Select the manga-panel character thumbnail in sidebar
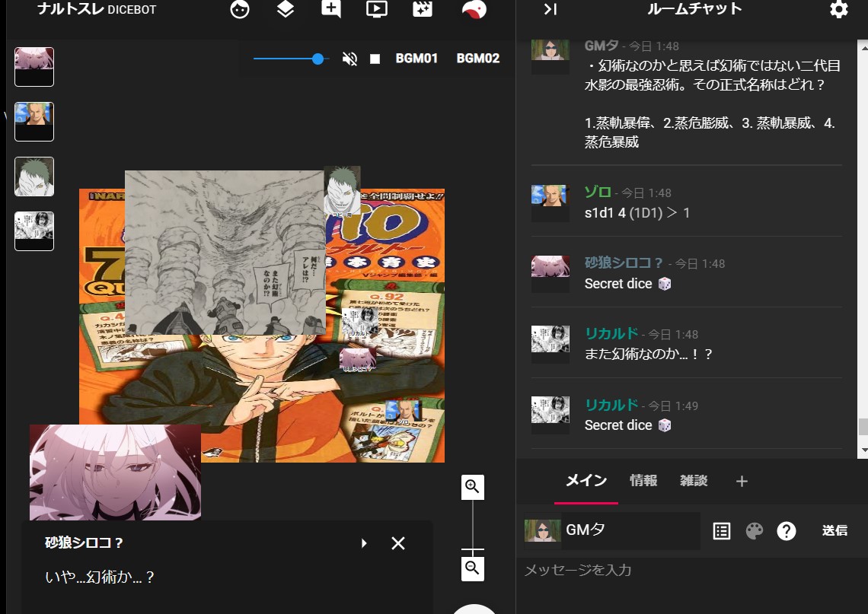Viewport: 868px width, 614px height. (x=34, y=231)
